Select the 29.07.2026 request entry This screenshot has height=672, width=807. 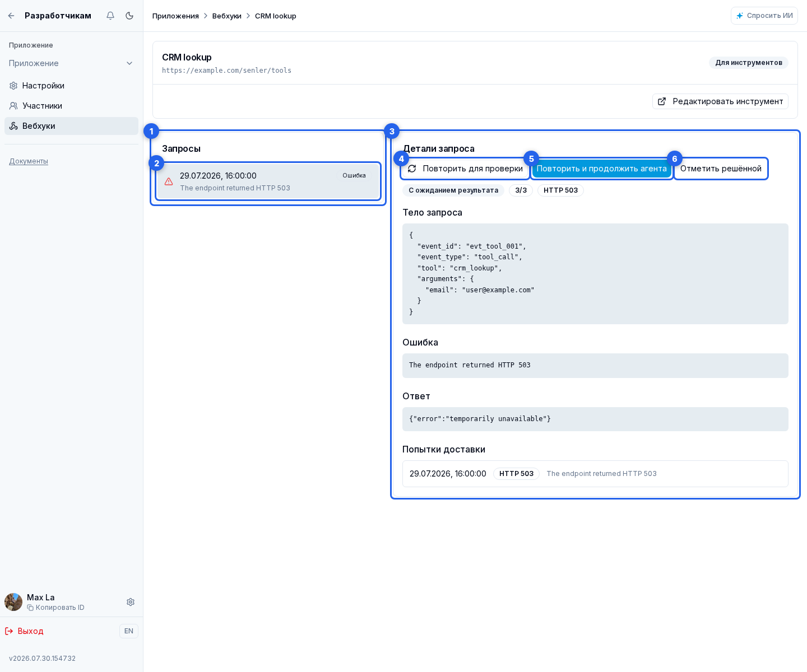pos(268,181)
